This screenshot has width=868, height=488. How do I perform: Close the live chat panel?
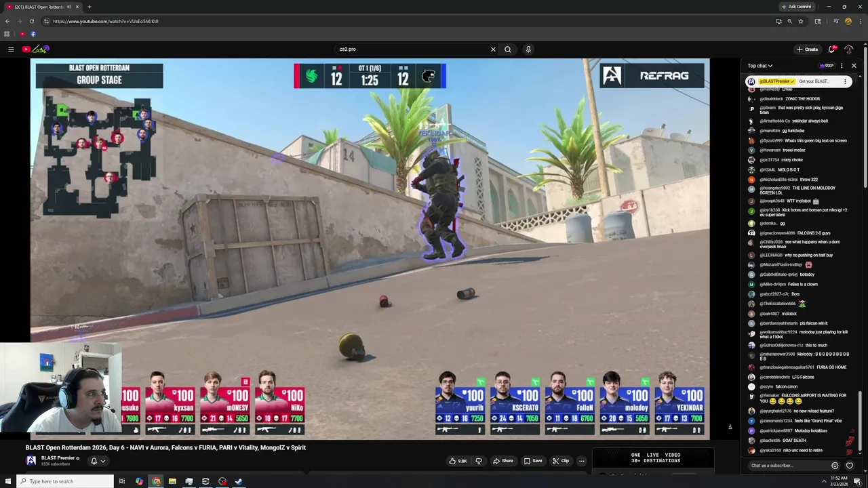[854, 66]
